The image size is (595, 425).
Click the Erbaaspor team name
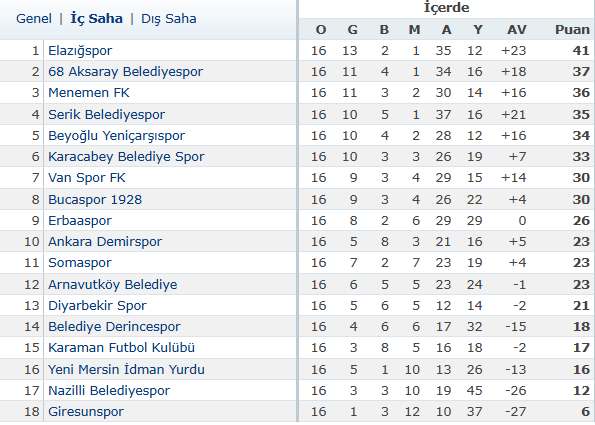point(80,220)
